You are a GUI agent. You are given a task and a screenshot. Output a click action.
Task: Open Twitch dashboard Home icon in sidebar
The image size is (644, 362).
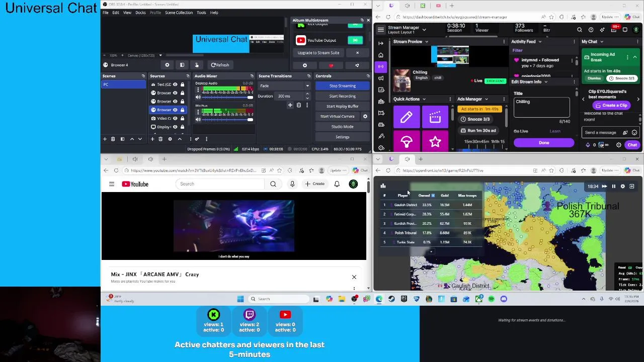coord(381,55)
